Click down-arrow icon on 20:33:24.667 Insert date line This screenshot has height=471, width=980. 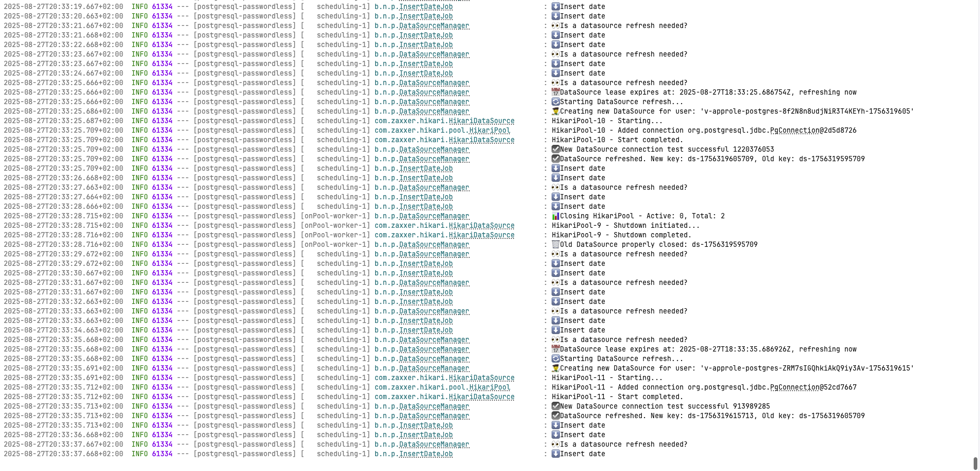[555, 73]
